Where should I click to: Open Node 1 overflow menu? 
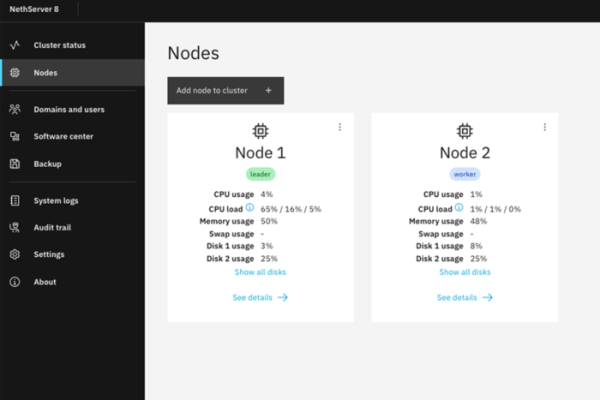coord(340,127)
